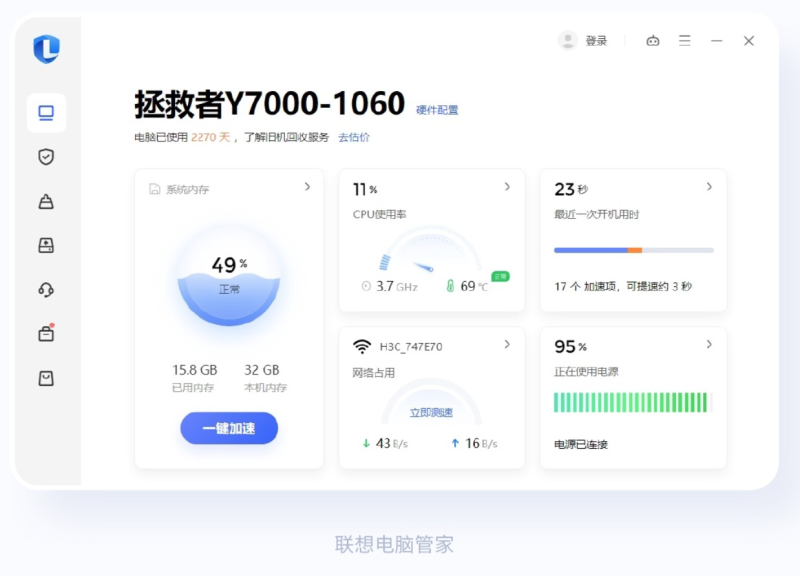The image size is (800, 576).
Task: Open the security shield sidebar icon
Action: pos(46,157)
